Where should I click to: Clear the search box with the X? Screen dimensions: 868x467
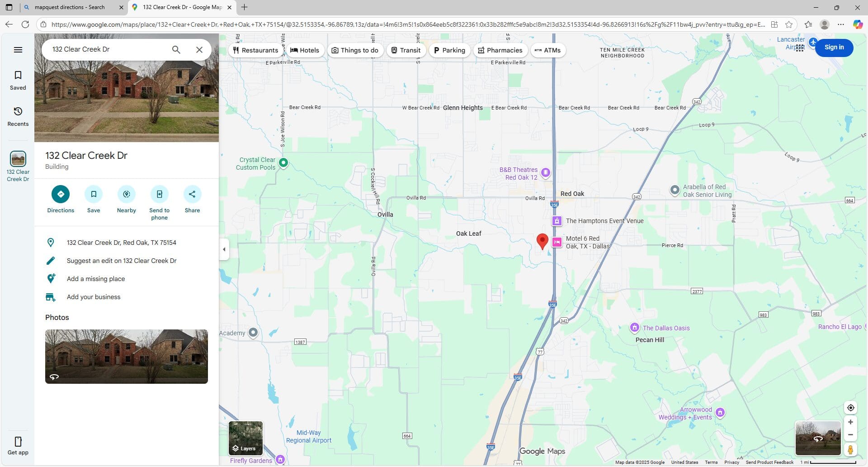click(x=199, y=50)
